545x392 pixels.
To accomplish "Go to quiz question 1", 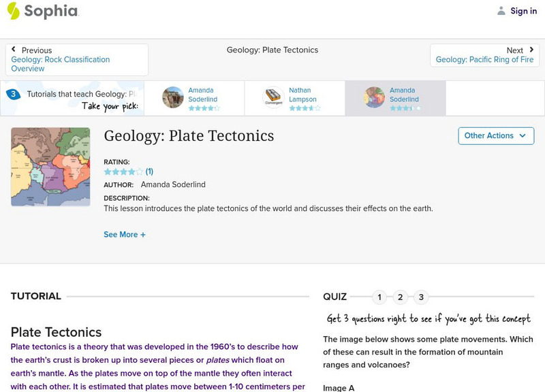I will 379,297.
